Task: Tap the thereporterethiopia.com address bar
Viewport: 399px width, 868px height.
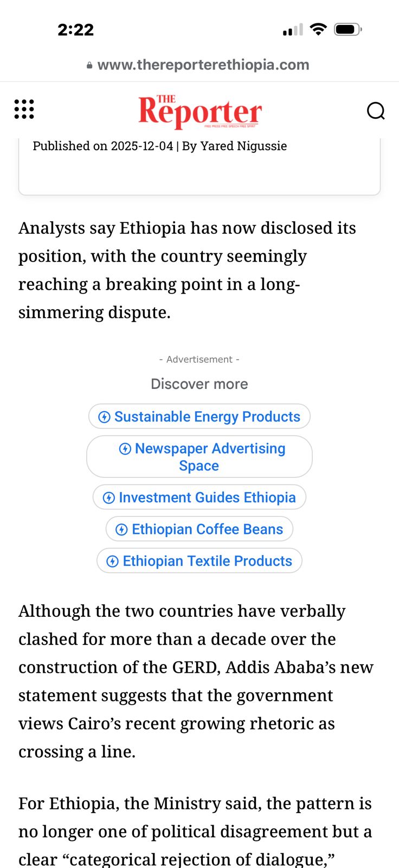Action: click(203, 65)
